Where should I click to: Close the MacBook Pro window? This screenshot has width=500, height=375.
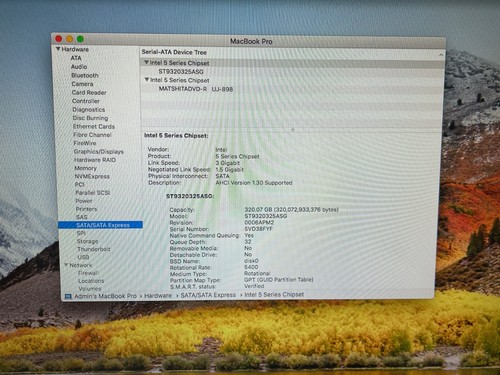tap(59, 39)
